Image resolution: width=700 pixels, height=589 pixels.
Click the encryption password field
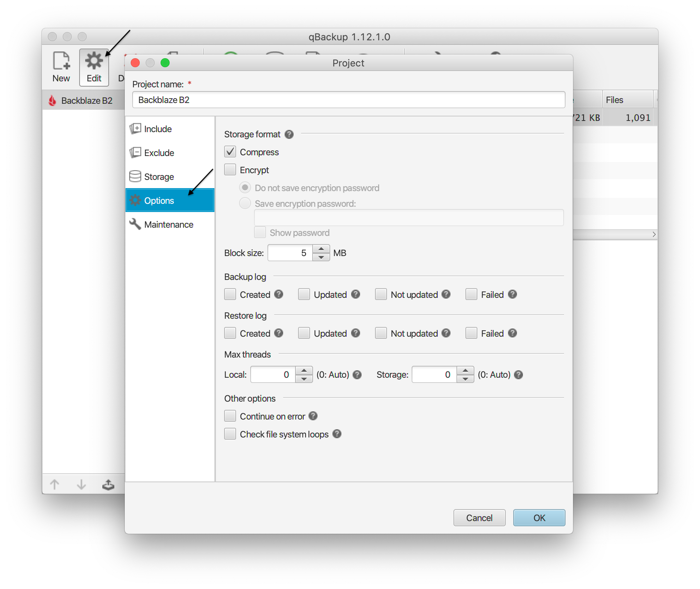(409, 218)
